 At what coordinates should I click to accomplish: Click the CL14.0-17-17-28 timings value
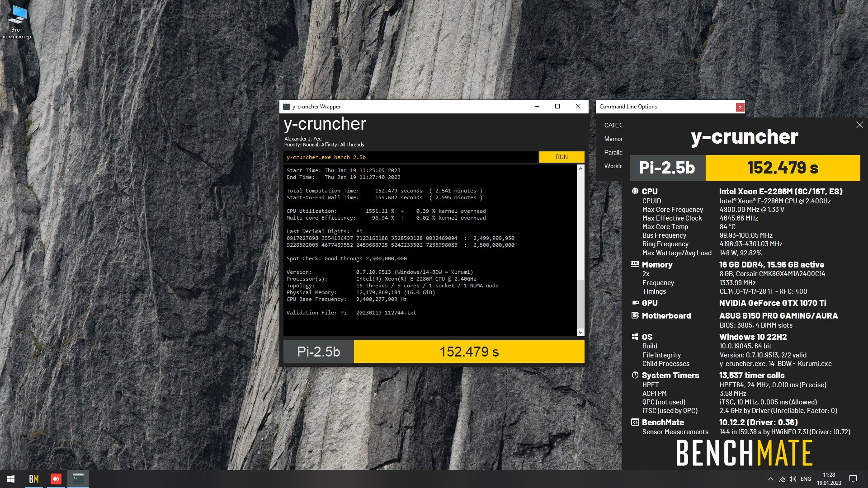(x=763, y=291)
